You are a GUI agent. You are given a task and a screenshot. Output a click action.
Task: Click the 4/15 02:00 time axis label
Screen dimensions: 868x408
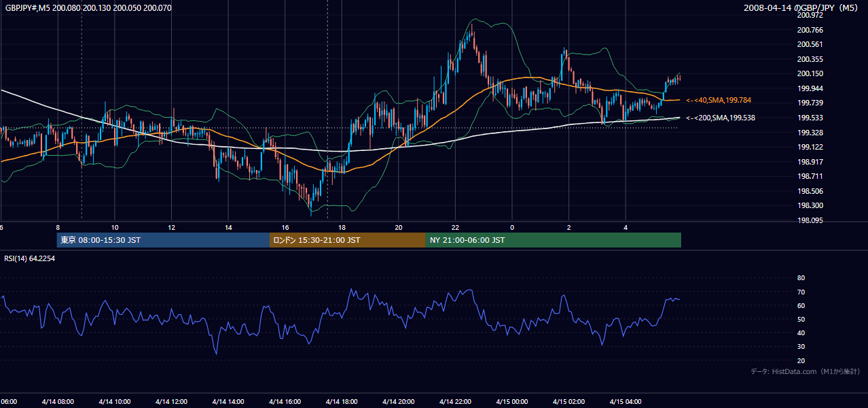568,402
